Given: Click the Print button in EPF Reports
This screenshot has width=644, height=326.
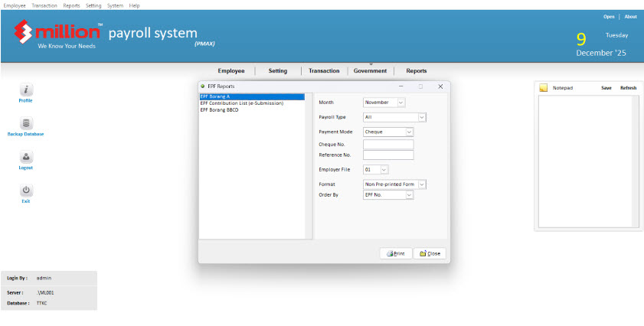Looking at the screenshot, I should [396, 254].
